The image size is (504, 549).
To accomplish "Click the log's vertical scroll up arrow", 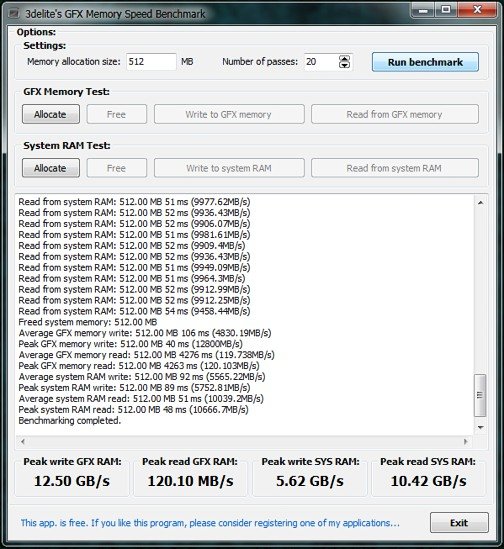I will 481,202.
